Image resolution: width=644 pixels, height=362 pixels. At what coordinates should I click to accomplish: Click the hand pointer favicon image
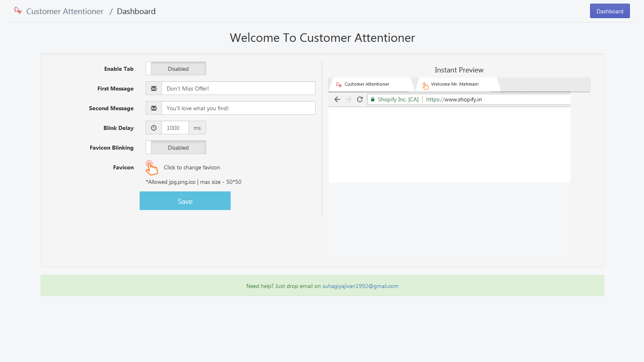click(x=151, y=168)
